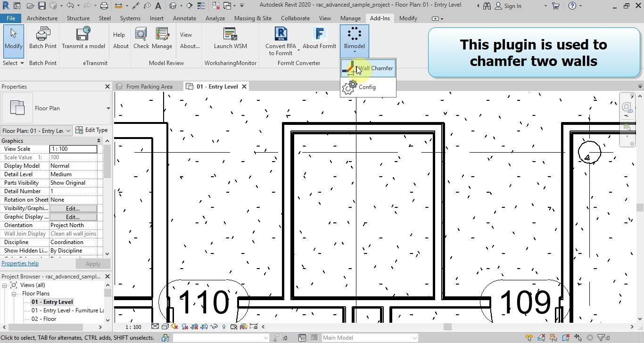Image resolution: width=644 pixels, height=343 pixels.
Task: Toggle Sun Path off/on icon
Action: 174,327
